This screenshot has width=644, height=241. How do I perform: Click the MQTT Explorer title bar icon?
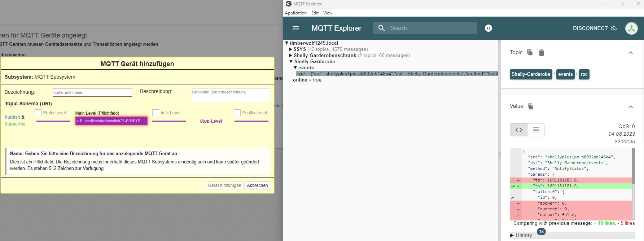[289, 4]
